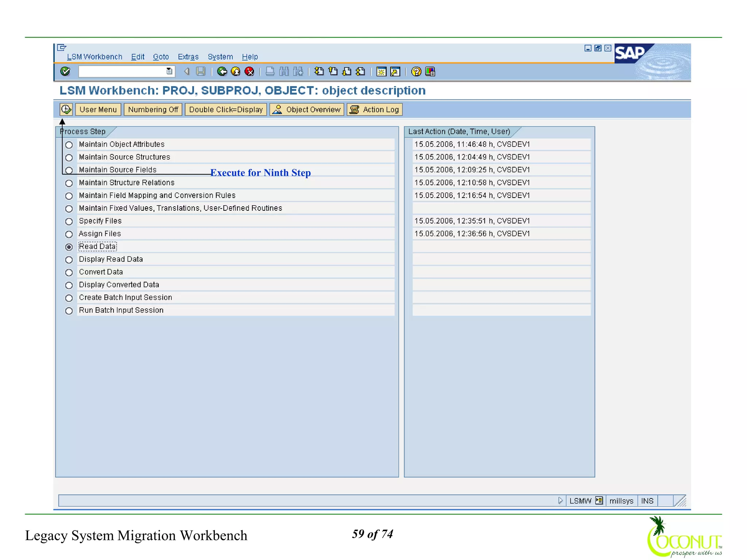Click the Customize Local Layout icon
Screen dimensions: 747x560
coord(430,71)
